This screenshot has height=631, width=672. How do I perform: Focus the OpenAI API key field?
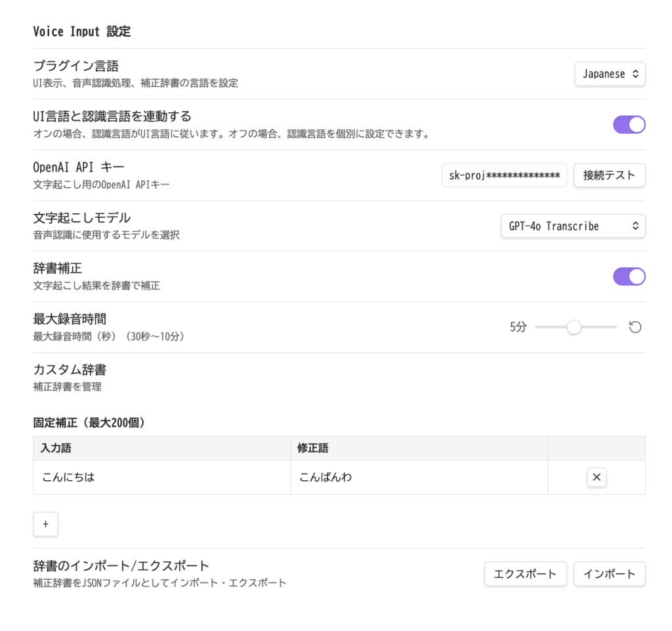pos(504,175)
